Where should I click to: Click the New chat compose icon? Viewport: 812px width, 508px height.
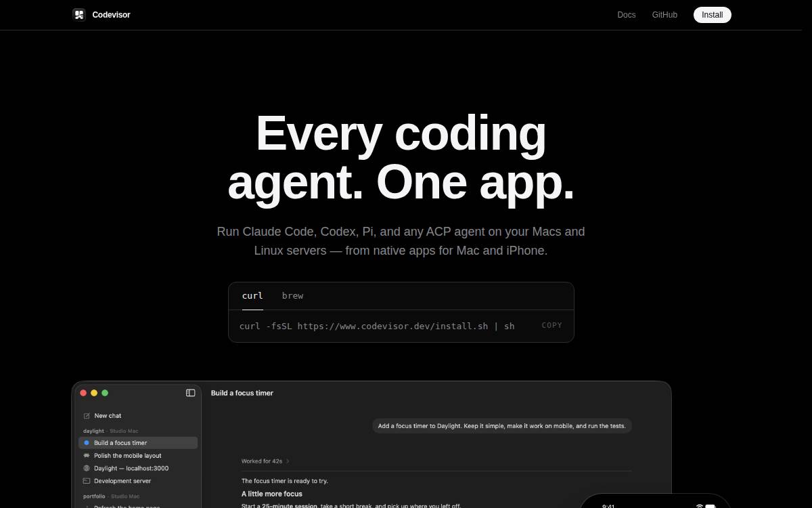[87, 416]
